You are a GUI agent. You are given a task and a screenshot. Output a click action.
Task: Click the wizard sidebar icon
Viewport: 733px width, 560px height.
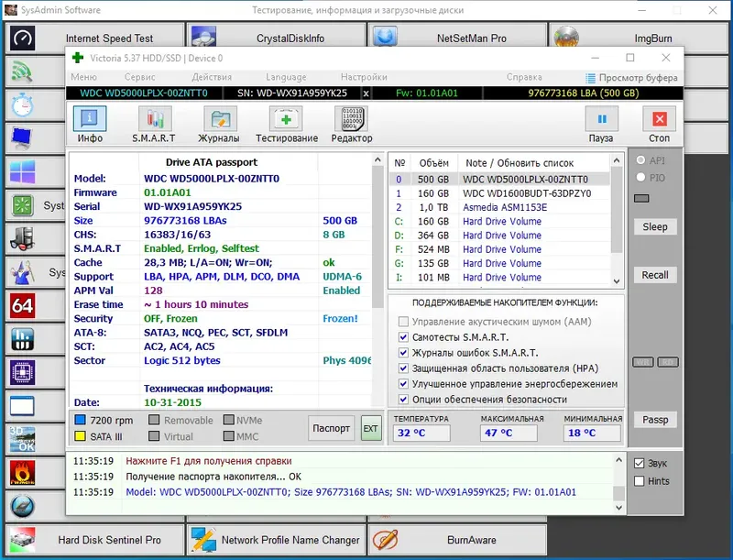click(22, 272)
